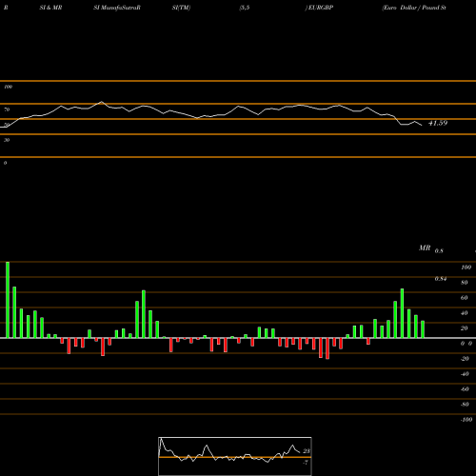Image resolution: width=476 pixels, height=476 pixels.
Task: Click the '(5,5' parameter text
Action: (x=245, y=8)
